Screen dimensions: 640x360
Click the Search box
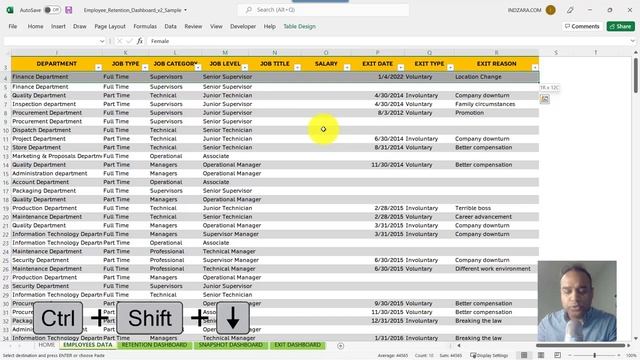[323, 10]
